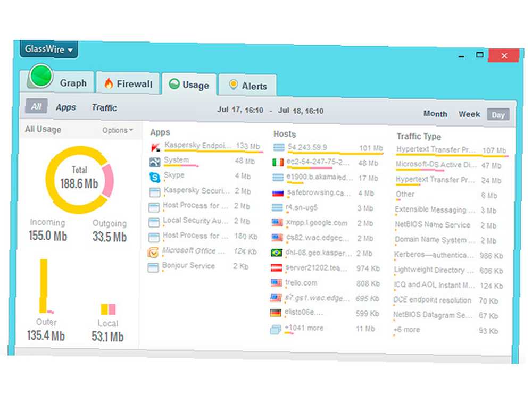Screen dimensions: 532x403
Task: Select the System app row
Action: pyautogui.click(x=202, y=161)
